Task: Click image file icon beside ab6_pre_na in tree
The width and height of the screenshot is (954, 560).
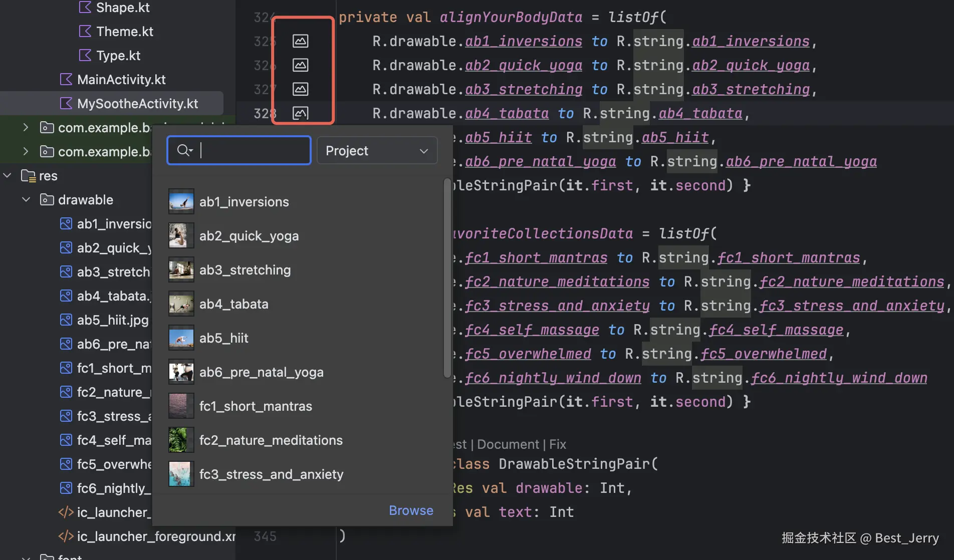Action: point(66,344)
